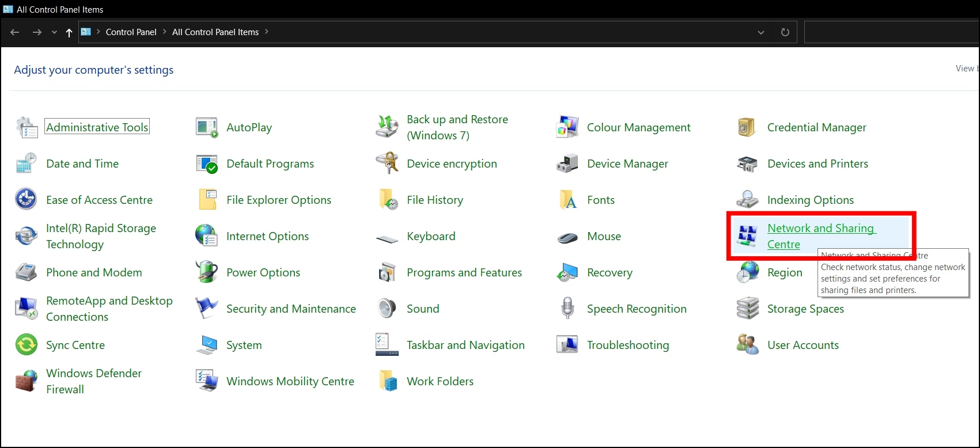Go up one level with Up arrow
The width and height of the screenshot is (980, 448).
(69, 32)
